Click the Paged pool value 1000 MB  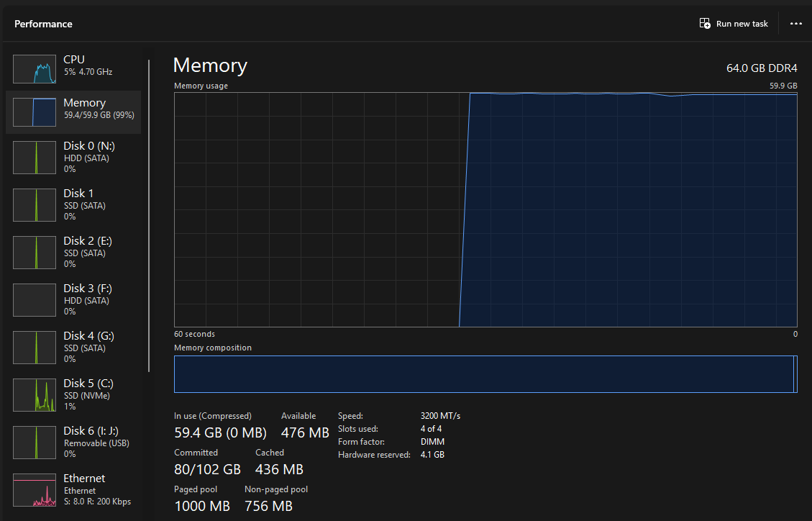[x=202, y=506]
